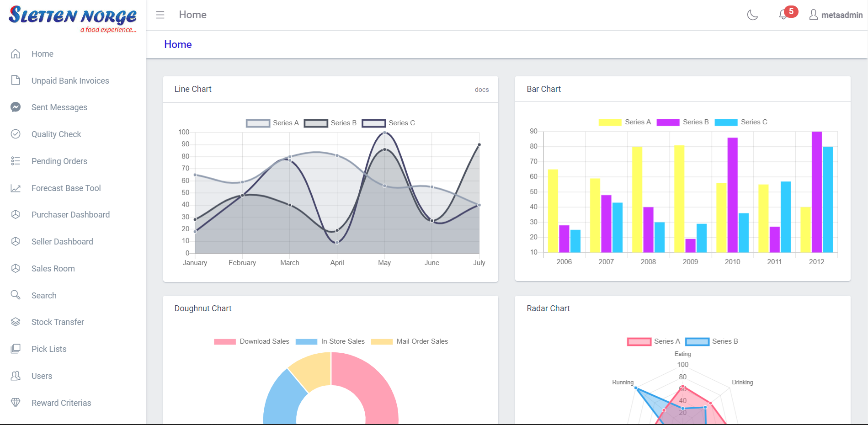868x425 pixels.
Task: Click the Quality Check checkmark icon
Action: [16, 134]
